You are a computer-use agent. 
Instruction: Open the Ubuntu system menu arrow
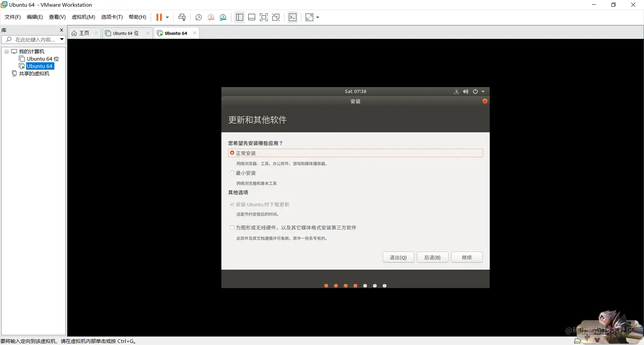tap(483, 91)
